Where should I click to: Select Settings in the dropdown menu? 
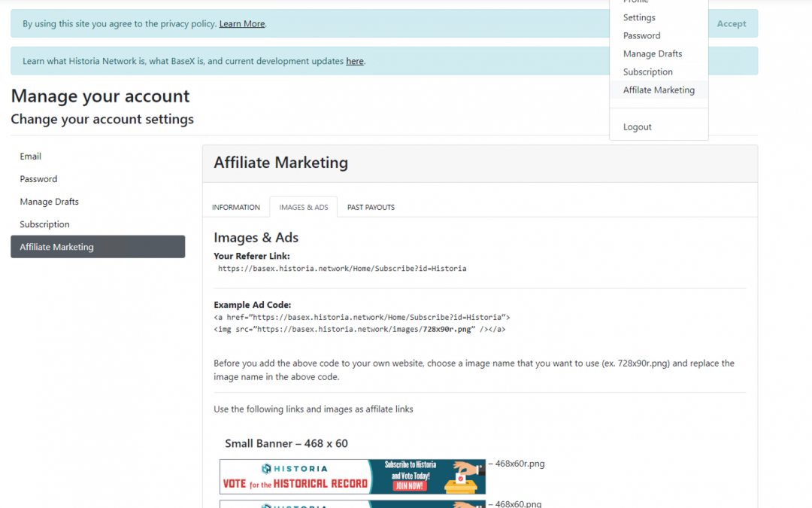(x=639, y=17)
